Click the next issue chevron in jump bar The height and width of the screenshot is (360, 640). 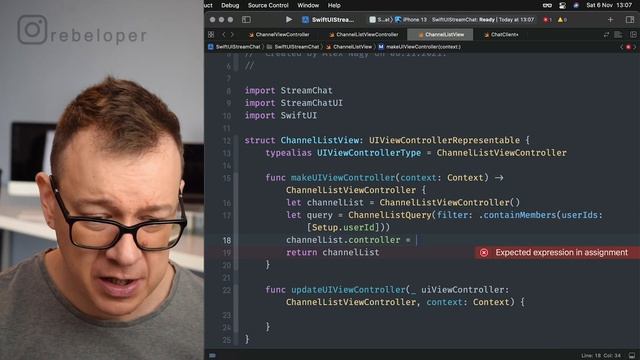click(x=634, y=47)
